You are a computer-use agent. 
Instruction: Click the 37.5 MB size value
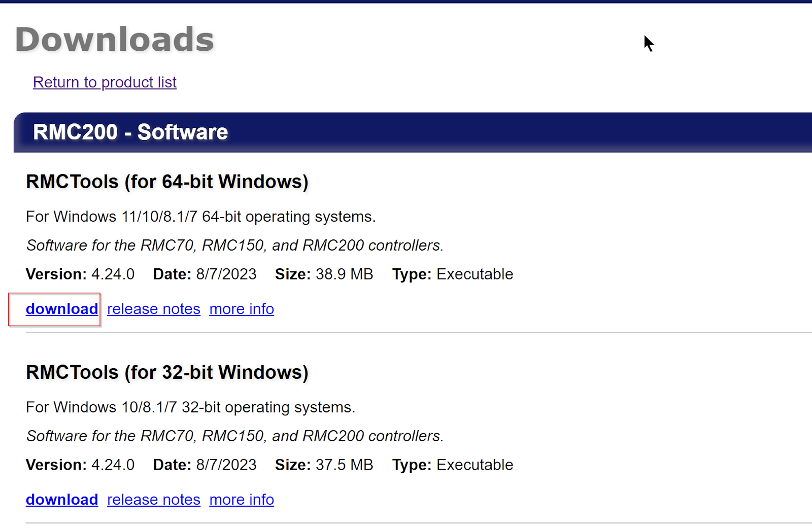(344, 465)
